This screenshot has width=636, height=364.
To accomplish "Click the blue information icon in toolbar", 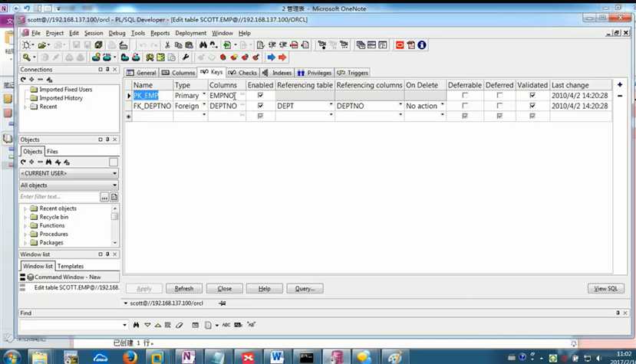I will pyautogui.click(x=421, y=45).
